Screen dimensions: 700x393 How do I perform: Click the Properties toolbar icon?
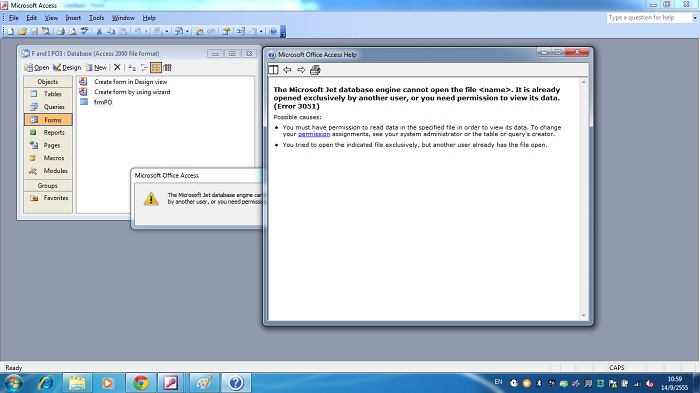click(225, 31)
